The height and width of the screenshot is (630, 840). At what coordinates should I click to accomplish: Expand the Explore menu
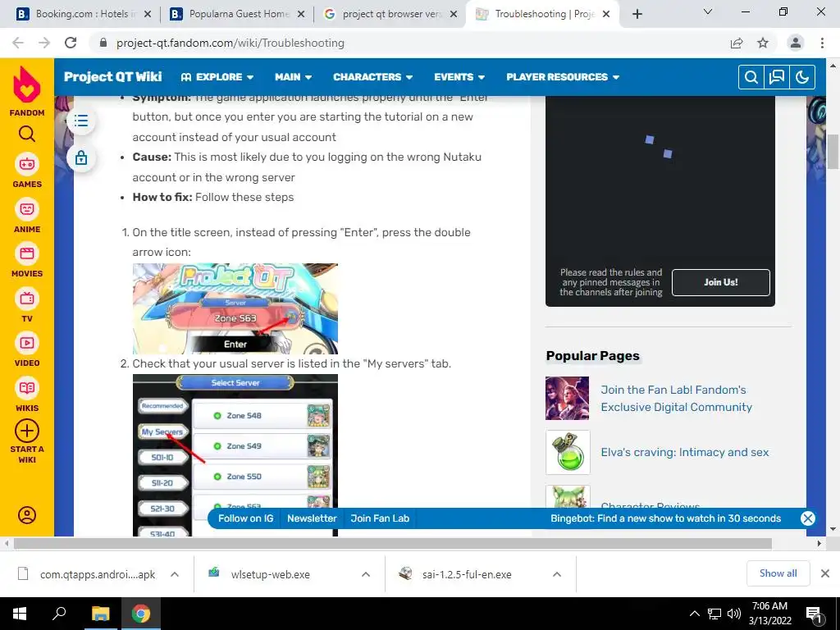click(217, 77)
